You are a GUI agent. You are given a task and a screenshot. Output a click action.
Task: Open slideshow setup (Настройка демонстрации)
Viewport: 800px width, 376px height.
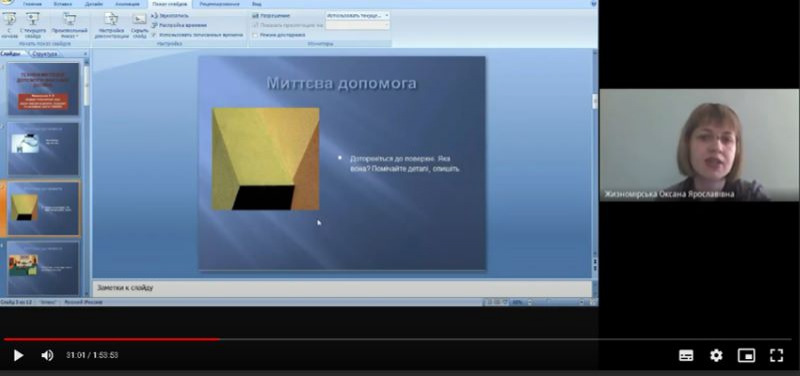(x=112, y=25)
